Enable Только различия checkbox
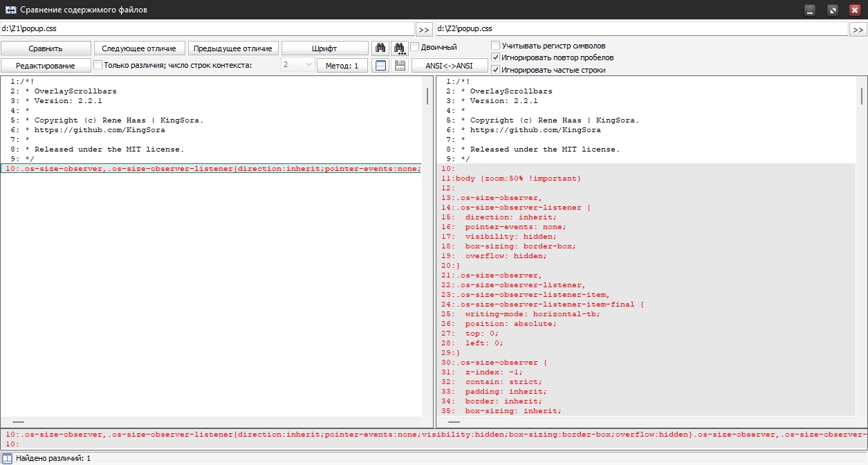 coord(98,65)
